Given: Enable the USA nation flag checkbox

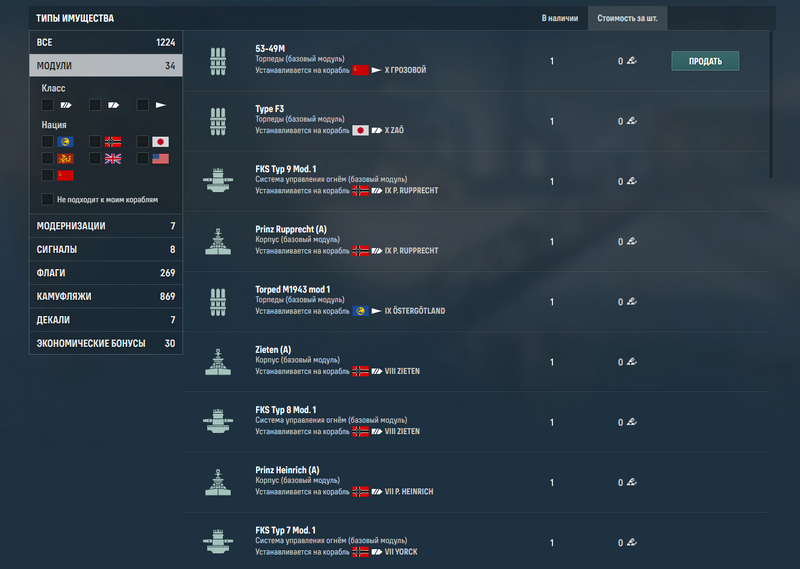Looking at the screenshot, I should [143, 158].
